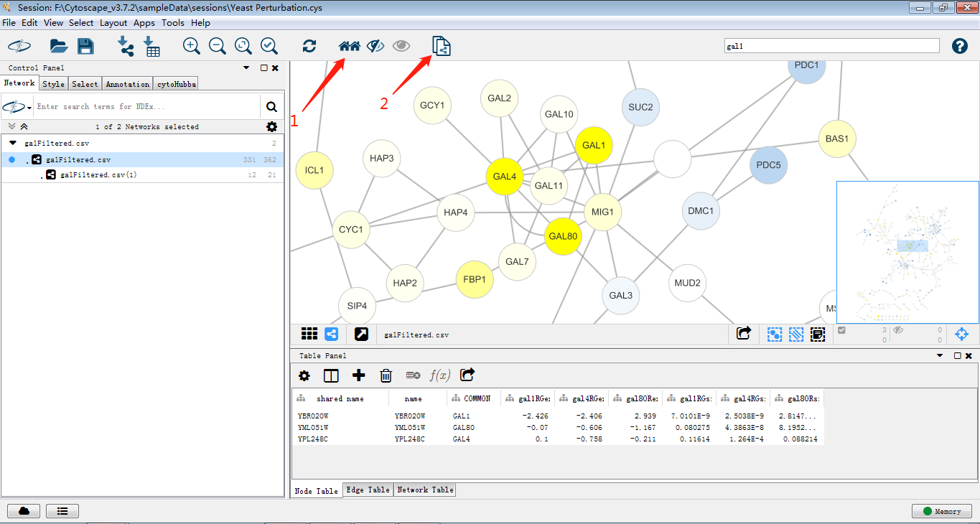Toggle node selection mode button
980x524 pixels.
click(x=775, y=334)
